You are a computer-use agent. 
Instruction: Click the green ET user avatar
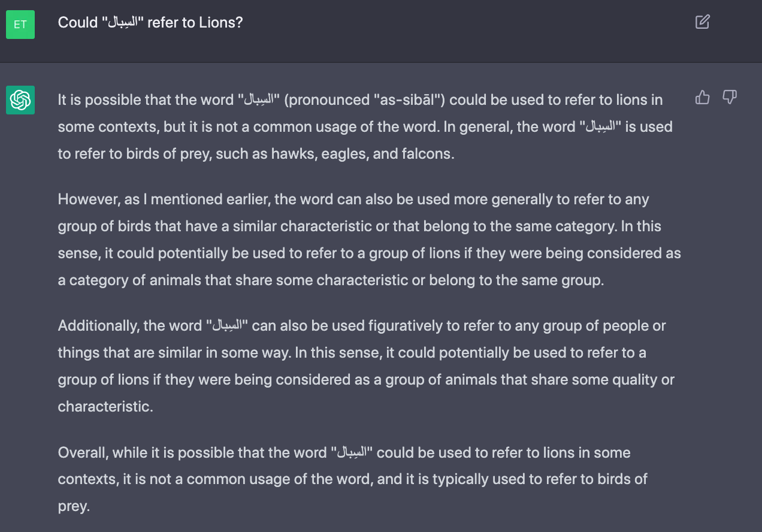pos(20,25)
